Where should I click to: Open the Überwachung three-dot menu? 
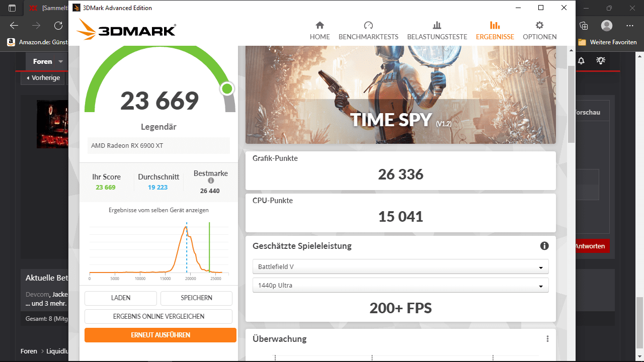click(547, 339)
